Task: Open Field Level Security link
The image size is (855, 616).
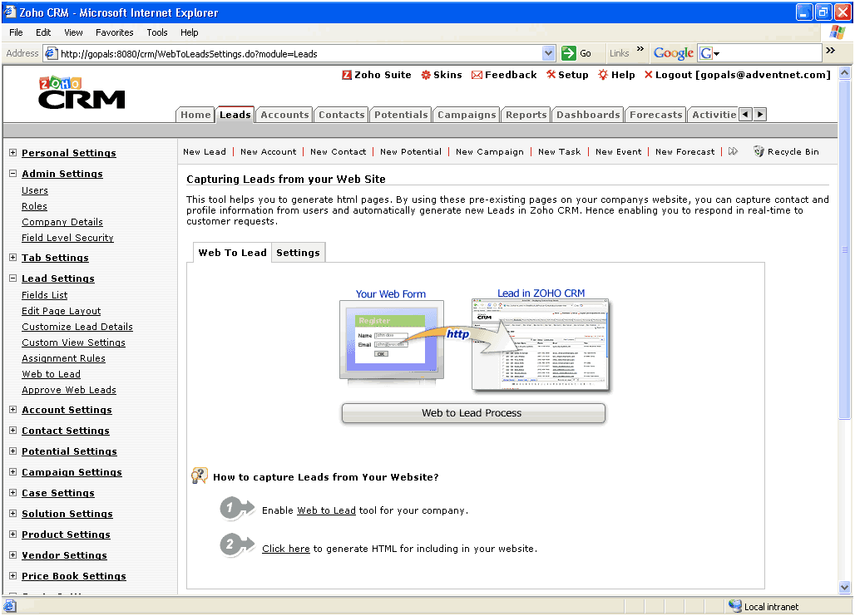Action: click(67, 238)
